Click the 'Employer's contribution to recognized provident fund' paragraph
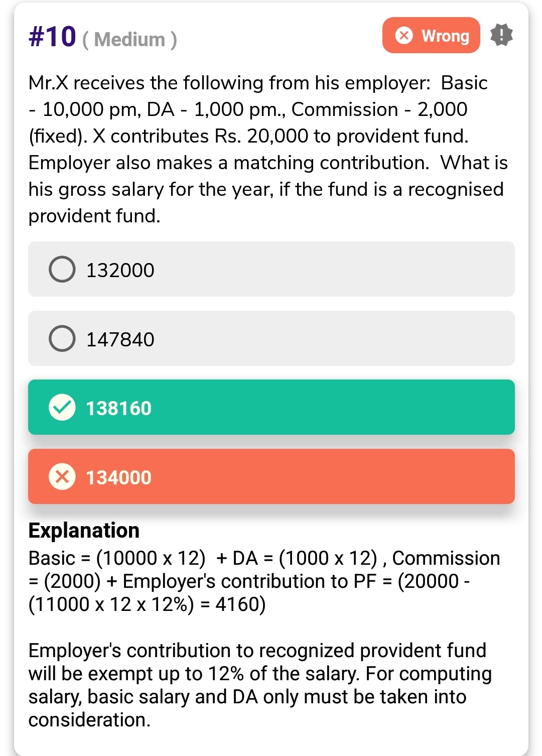This screenshot has width=542, height=756. tap(257, 651)
